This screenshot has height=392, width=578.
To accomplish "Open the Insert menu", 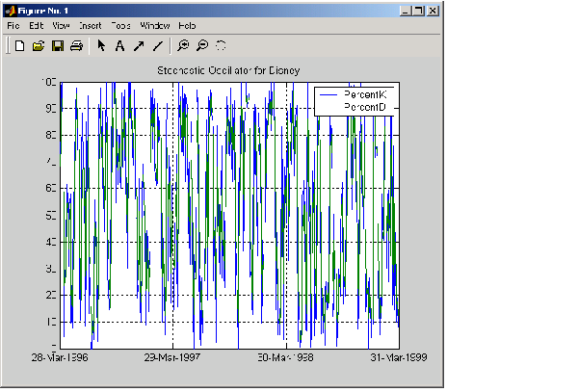I will click(90, 26).
